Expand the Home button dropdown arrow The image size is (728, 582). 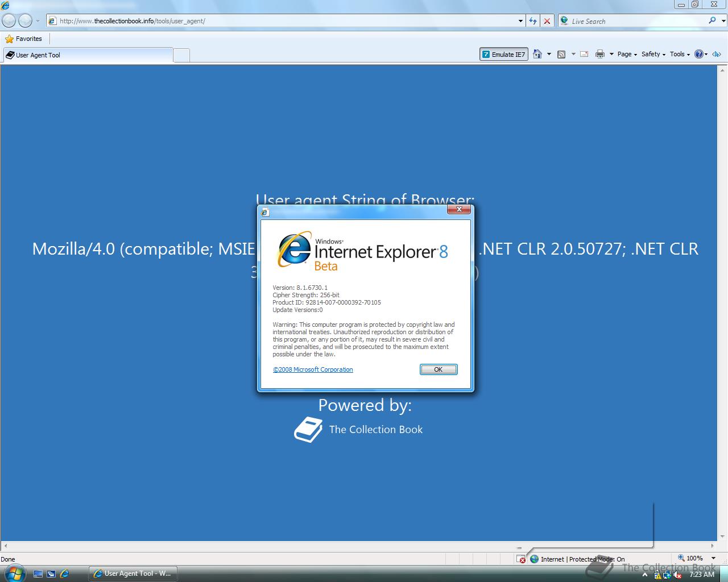click(549, 55)
